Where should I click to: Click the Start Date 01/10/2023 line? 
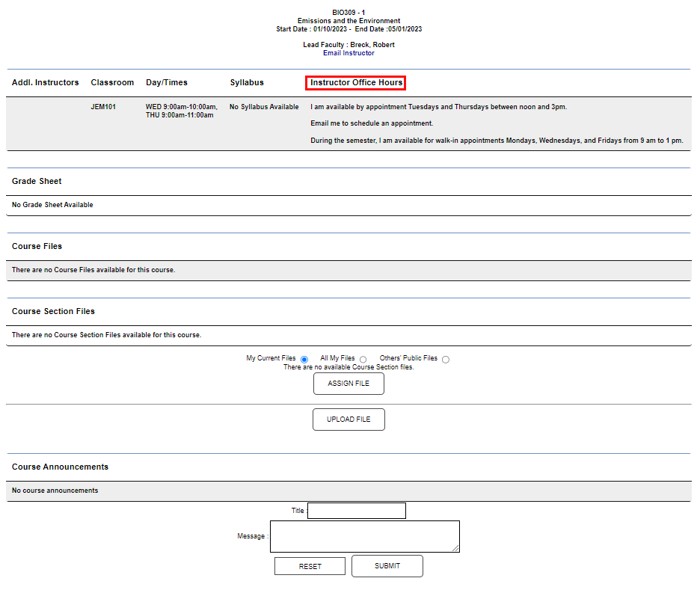(x=349, y=29)
